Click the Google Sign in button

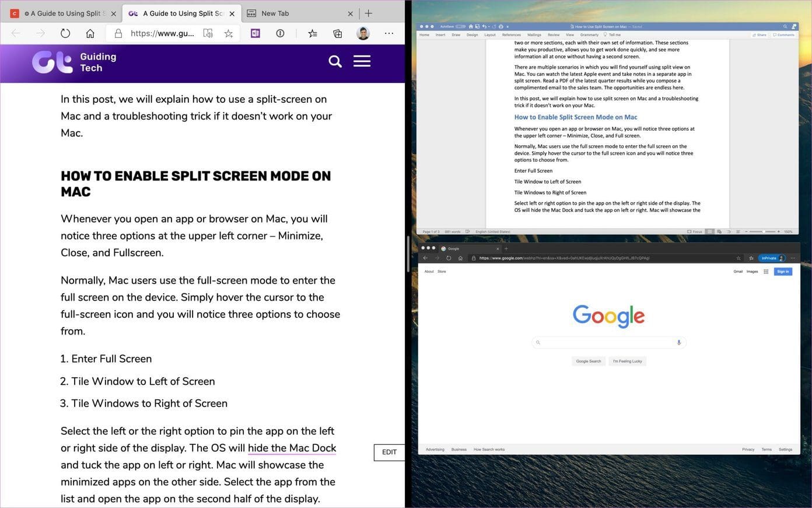pos(783,272)
